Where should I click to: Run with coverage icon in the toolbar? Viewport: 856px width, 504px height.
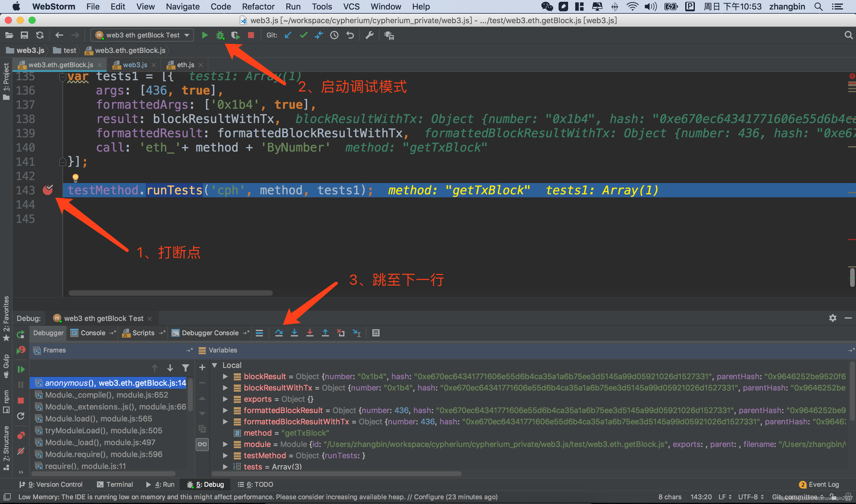236,35
